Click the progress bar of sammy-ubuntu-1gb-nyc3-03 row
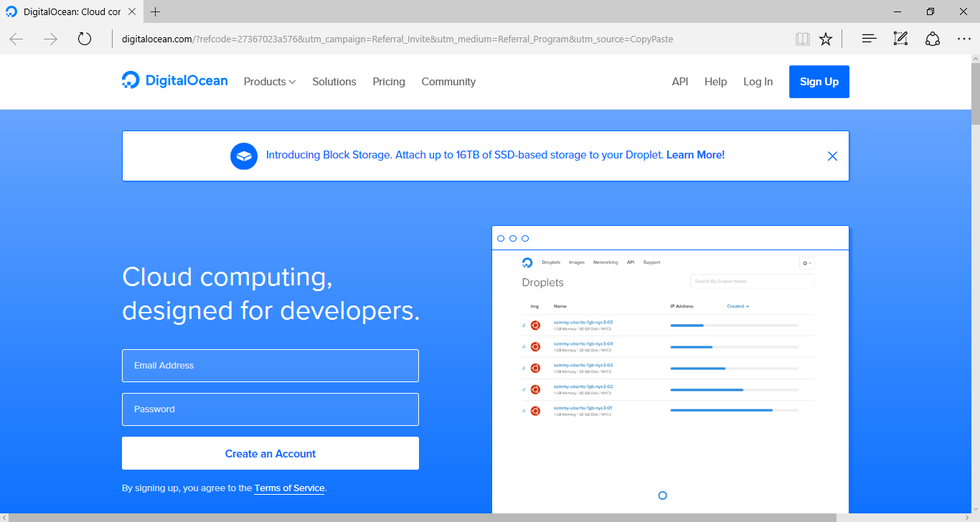 click(734, 368)
